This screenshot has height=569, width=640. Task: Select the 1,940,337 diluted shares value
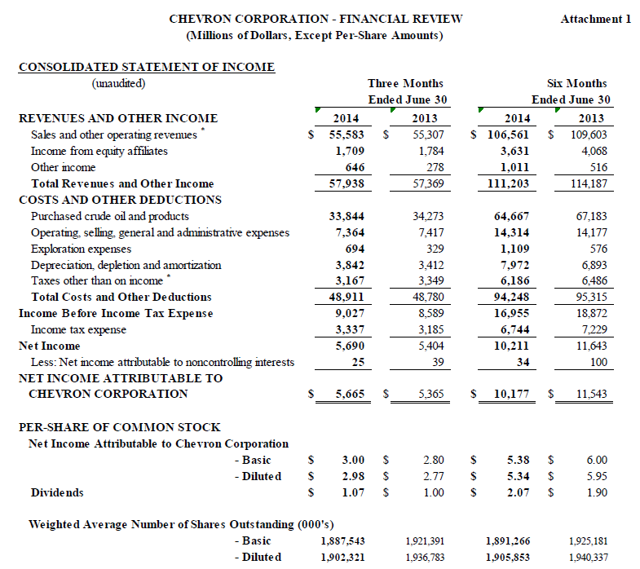tap(589, 557)
